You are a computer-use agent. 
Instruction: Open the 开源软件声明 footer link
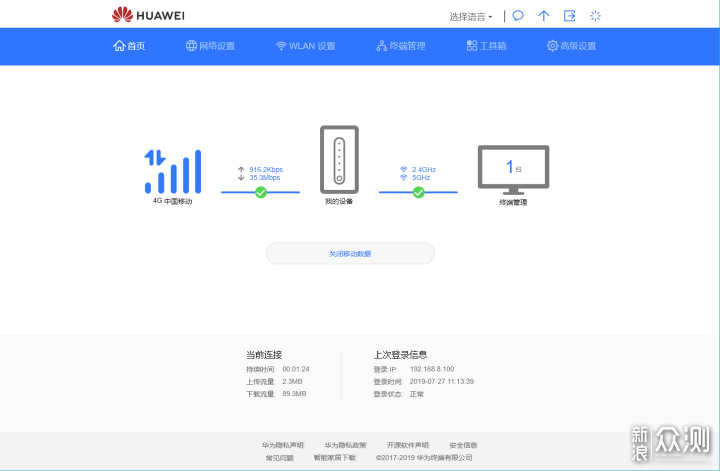408,445
